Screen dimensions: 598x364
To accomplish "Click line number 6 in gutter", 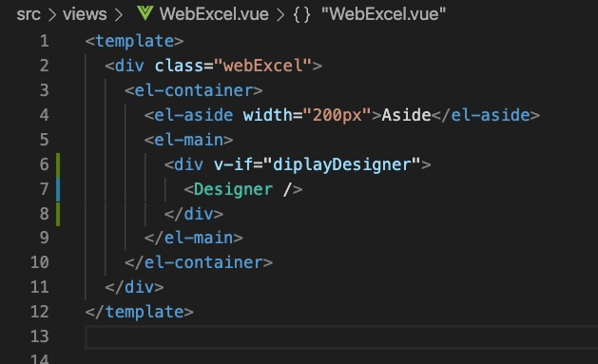I will pyautogui.click(x=45, y=164).
